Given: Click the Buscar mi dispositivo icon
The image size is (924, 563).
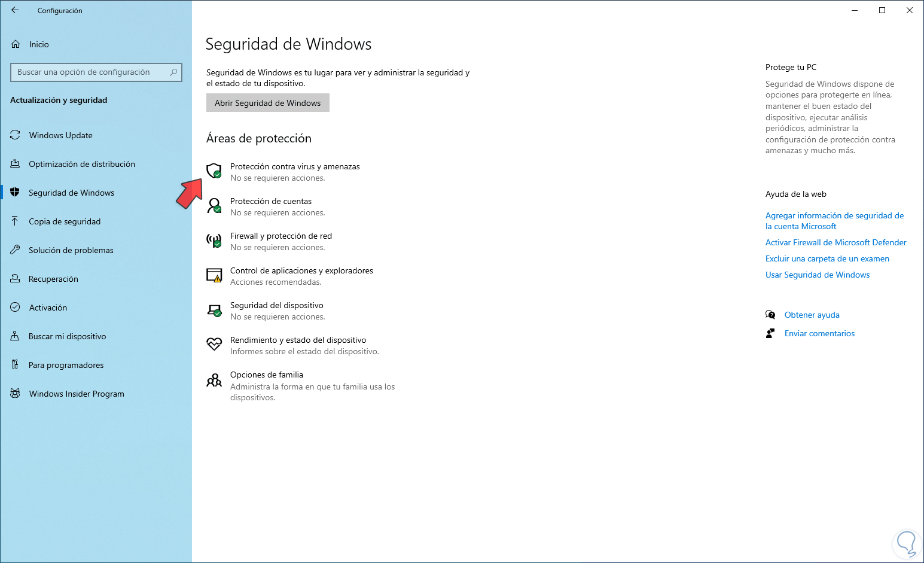Looking at the screenshot, I should 15,336.
